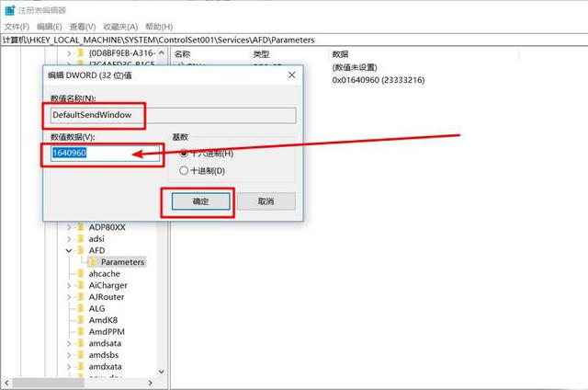Select the 十进制(D) decimal radio button

(184, 171)
